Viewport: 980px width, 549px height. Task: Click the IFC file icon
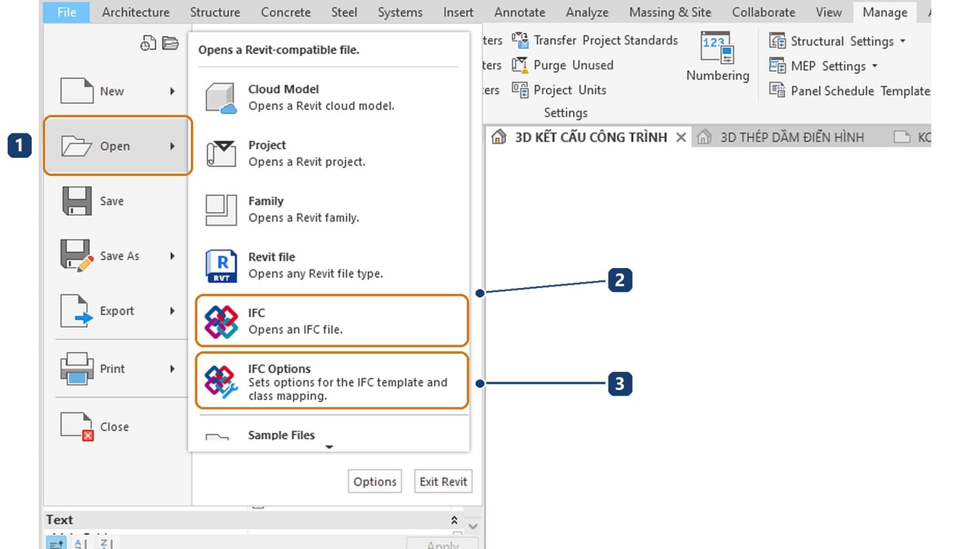(221, 322)
